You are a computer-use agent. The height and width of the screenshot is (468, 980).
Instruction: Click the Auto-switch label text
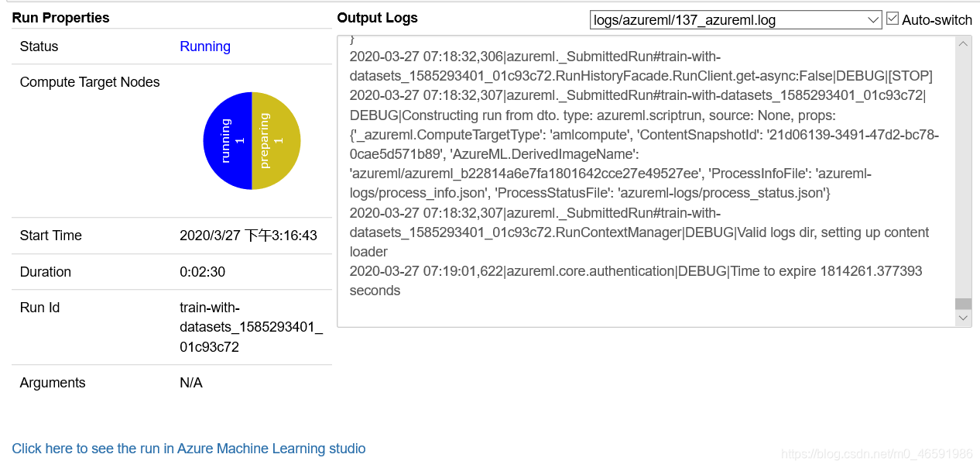pos(937,20)
